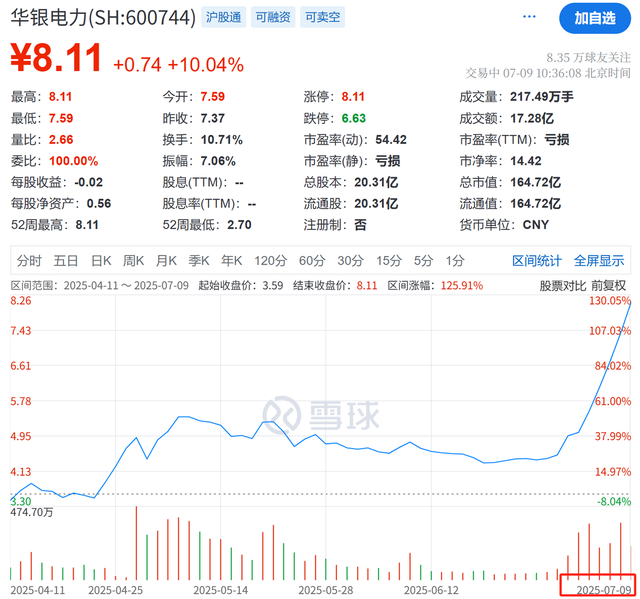This screenshot has width=640, height=599.
Task: Click the change value +0.74 +10.04%
Action: (x=178, y=65)
